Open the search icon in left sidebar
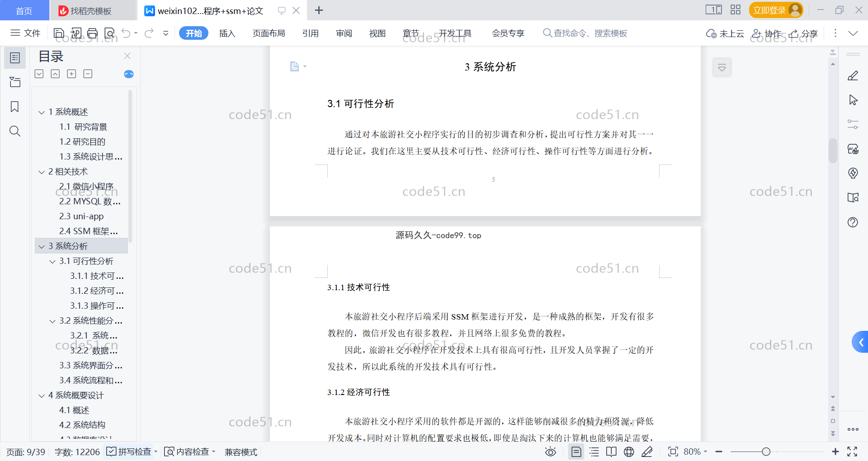The height and width of the screenshot is (461, 868). (x=15, y=131)
